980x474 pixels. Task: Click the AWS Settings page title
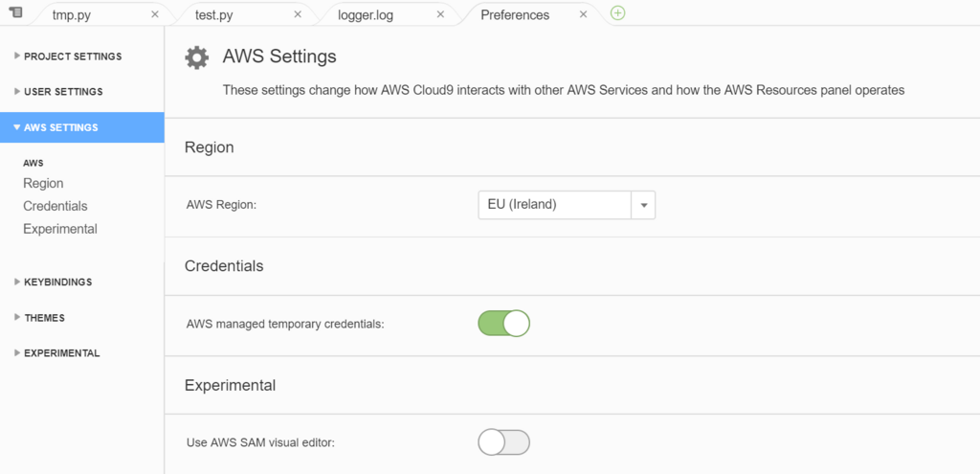coord(279,56)
